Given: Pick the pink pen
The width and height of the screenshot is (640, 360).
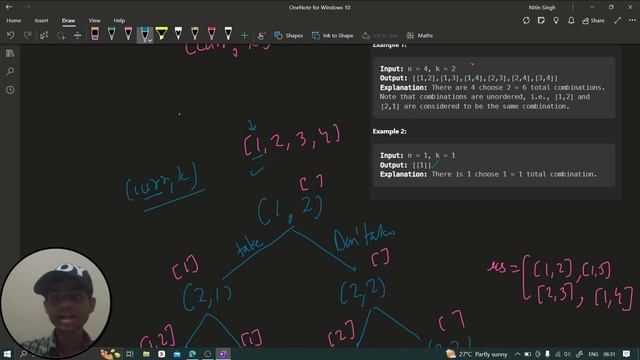Looking at the screenshot, I should tap(128, 34).
